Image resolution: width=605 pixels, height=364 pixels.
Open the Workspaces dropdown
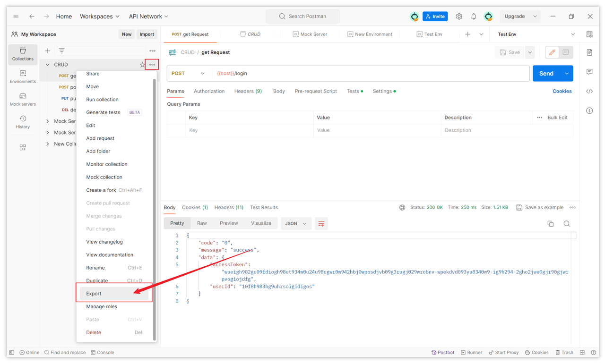coord(100,16)
